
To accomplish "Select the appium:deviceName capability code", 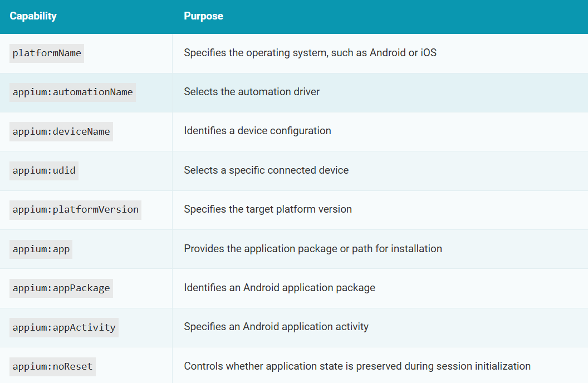I will [61, 131].
